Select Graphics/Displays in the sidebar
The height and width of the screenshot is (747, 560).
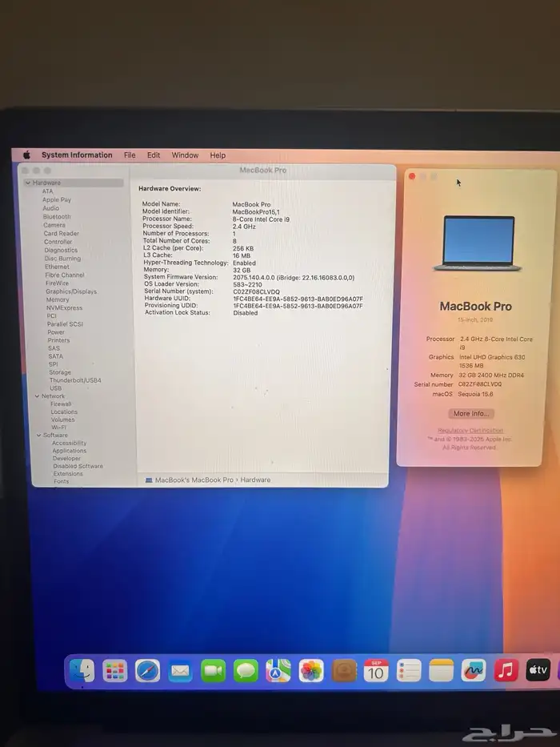(x=71, y=291)
